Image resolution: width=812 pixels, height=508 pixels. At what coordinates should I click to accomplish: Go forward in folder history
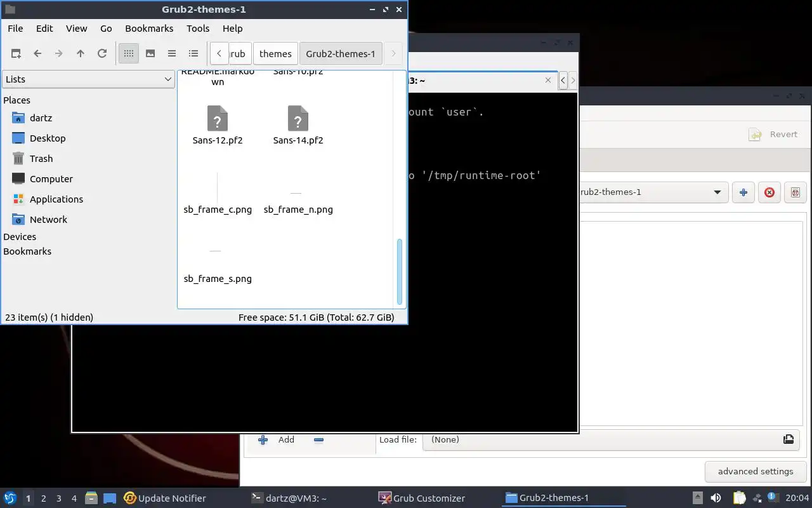59,54
